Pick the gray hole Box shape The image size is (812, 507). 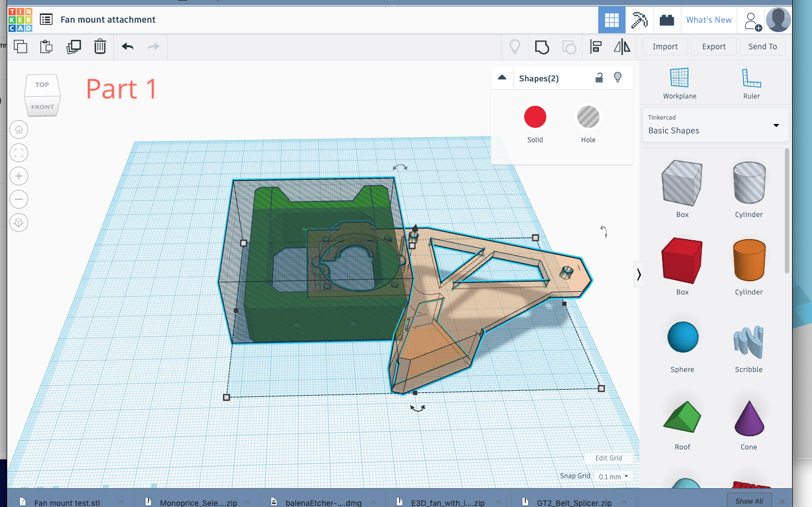coord(682,183)
